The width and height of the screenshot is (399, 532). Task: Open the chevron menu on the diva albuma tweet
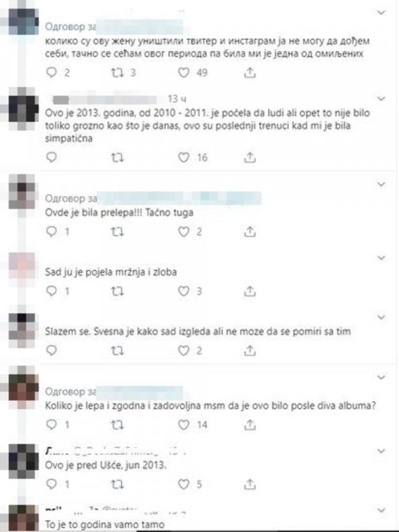click(381, 377)
